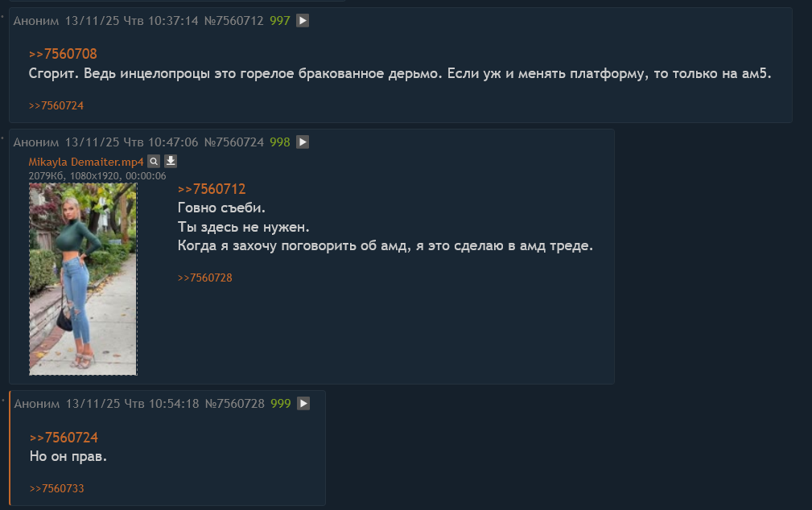
Task: Download the attached video via the download icon
Action: 171,162
